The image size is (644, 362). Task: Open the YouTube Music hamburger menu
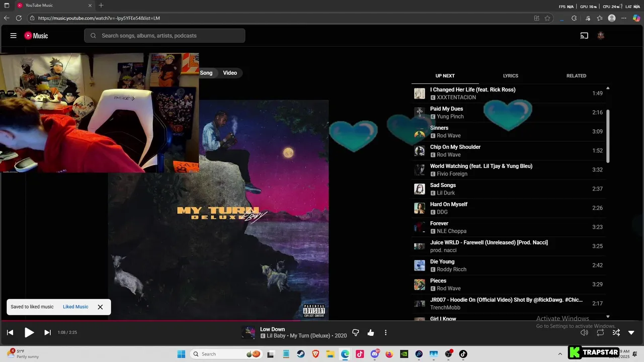tap(14, 36)
